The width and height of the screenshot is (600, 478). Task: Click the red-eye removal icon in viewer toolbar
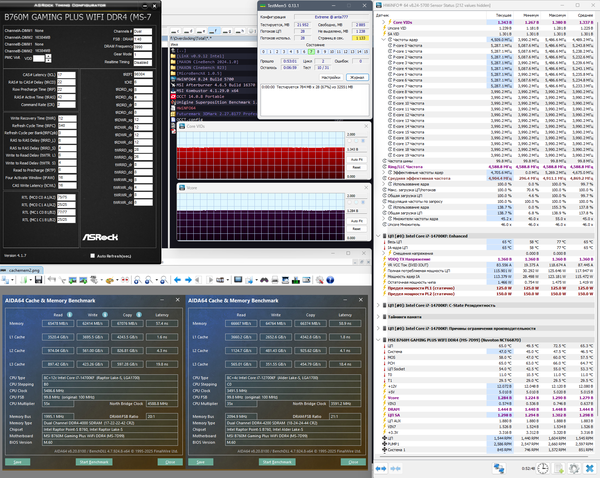coord(125,280)
